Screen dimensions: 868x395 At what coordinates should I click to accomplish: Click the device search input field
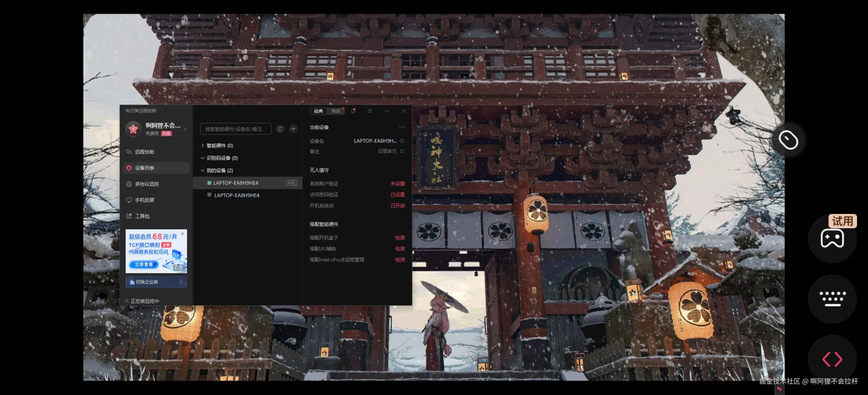coord(235,129)
